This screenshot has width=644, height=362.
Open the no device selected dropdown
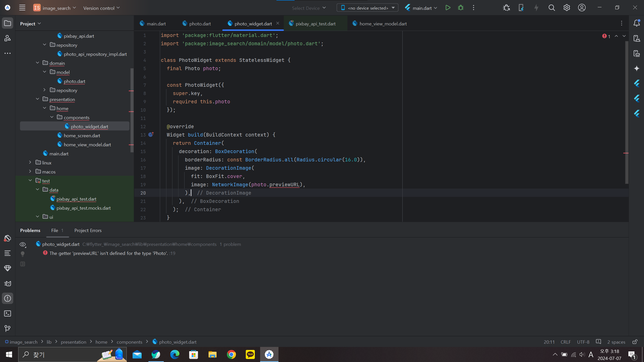pos(367,8)
